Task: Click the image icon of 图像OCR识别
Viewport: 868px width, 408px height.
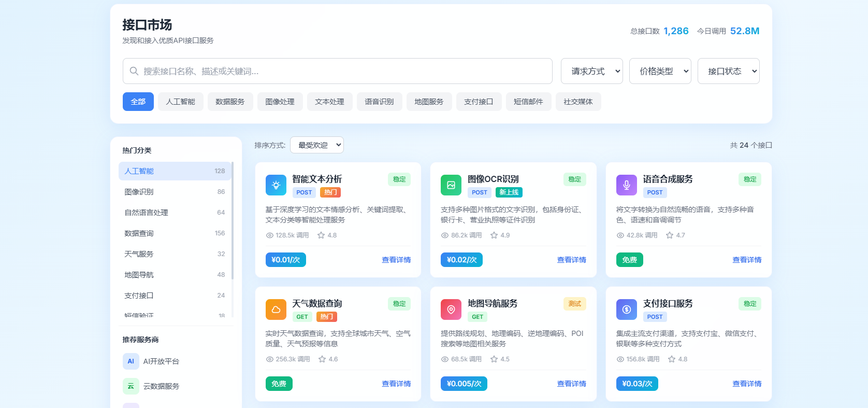Action: point(451,185)
